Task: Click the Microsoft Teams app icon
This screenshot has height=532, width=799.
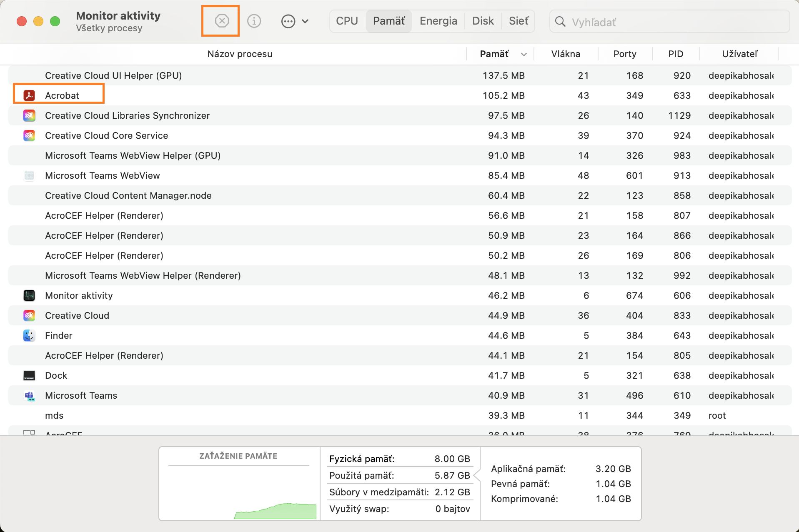Action: coord(29,395)
